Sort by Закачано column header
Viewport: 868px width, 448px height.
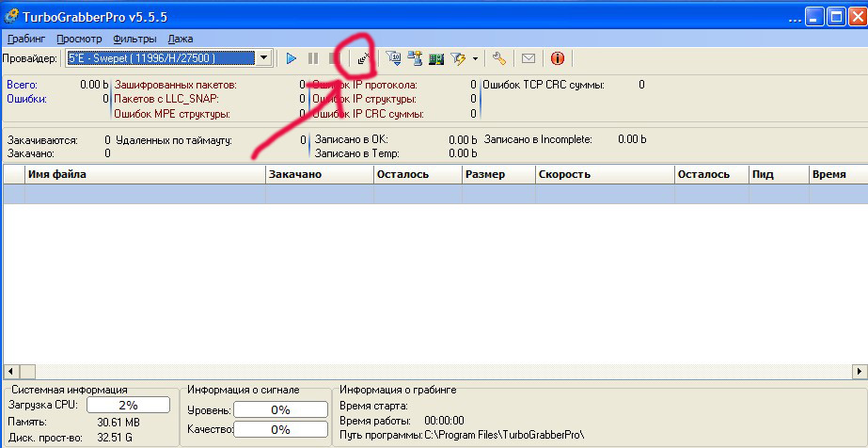point(320,174)
